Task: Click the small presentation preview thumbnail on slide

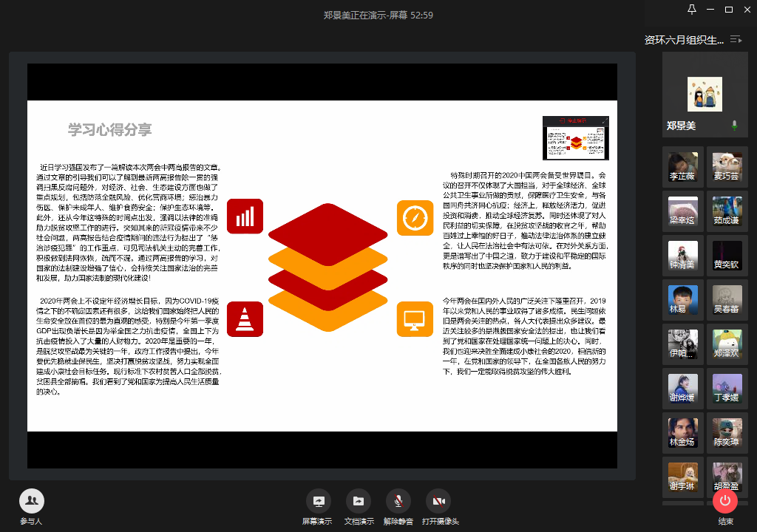Action: [x=575, y=138]
